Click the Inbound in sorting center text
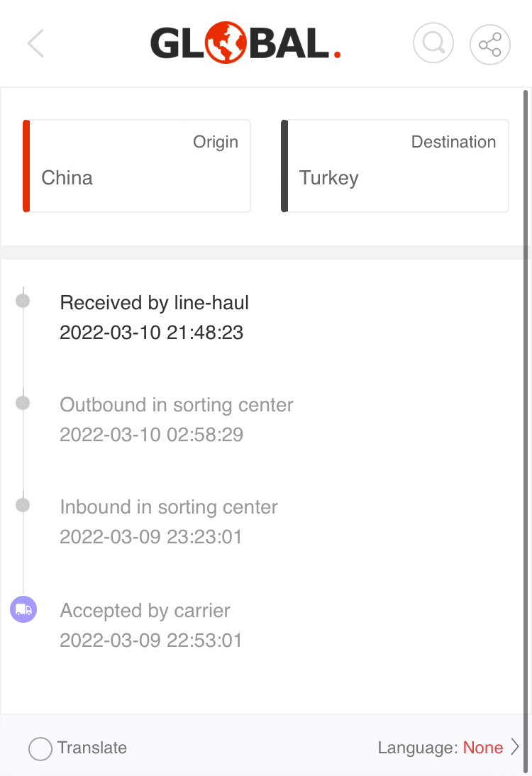 point(169,507)
